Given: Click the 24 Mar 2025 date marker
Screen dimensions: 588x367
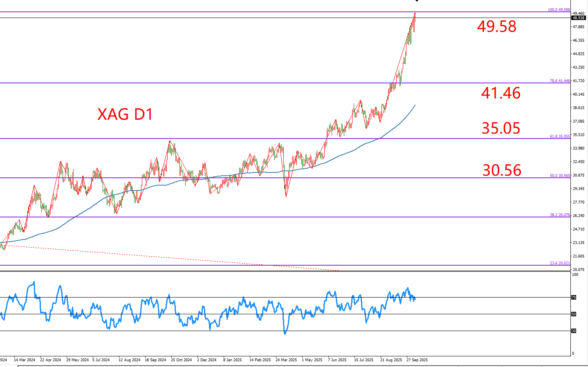Looking at the screenshot, I should coord(286,360).
